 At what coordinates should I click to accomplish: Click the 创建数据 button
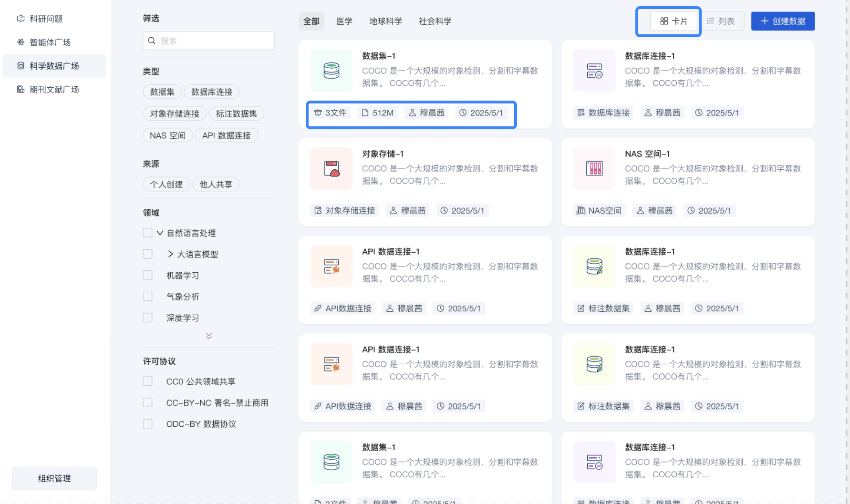tap(782, 21)
